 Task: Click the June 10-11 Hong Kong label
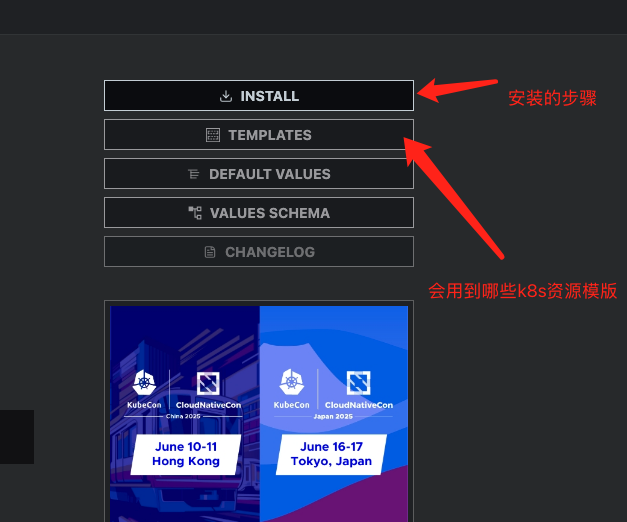click(x=186, y=454)
